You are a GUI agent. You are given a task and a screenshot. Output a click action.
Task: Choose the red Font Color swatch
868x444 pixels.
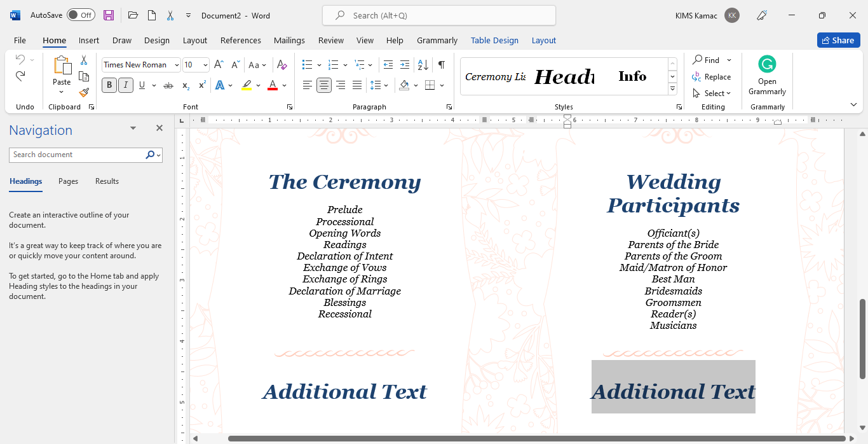[x=271, y=85]
